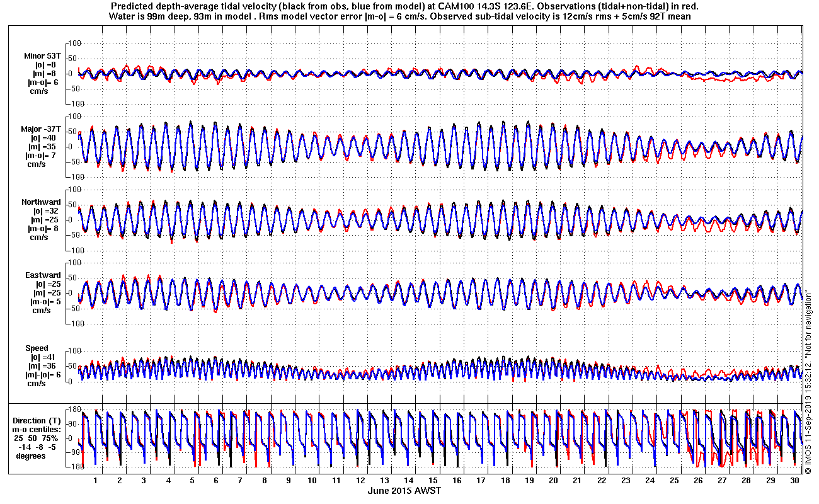Click the "|o| =8" value in Minor panel
819x504 pixels.
(45, 65)
